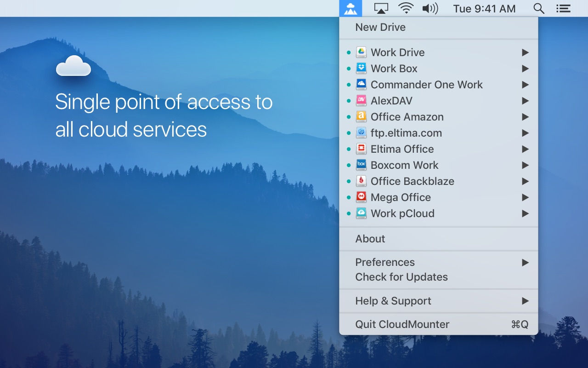Open AirPlay display icon in menu bar
The width and height of the screenshot is (588, 368).
pyautogui.click(x=381, y=8)
